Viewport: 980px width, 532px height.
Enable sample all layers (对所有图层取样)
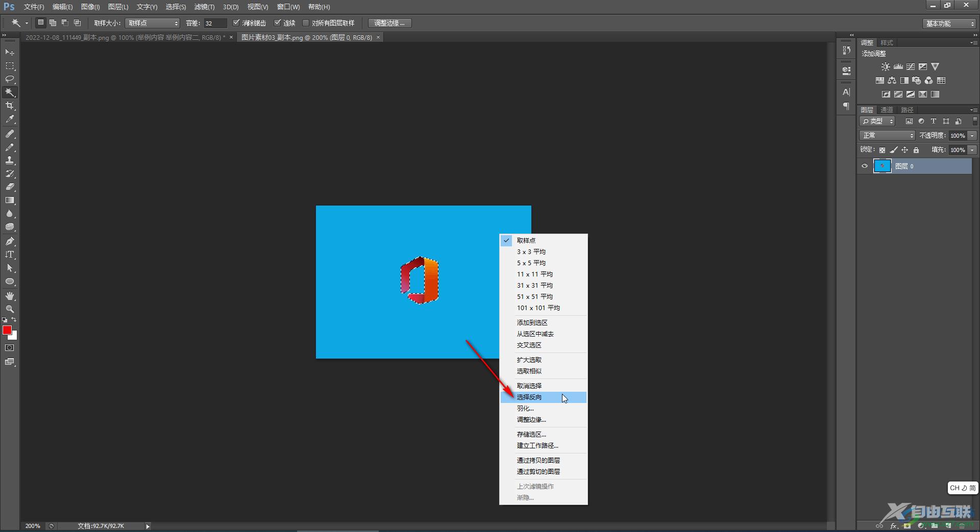coord(306,23)
